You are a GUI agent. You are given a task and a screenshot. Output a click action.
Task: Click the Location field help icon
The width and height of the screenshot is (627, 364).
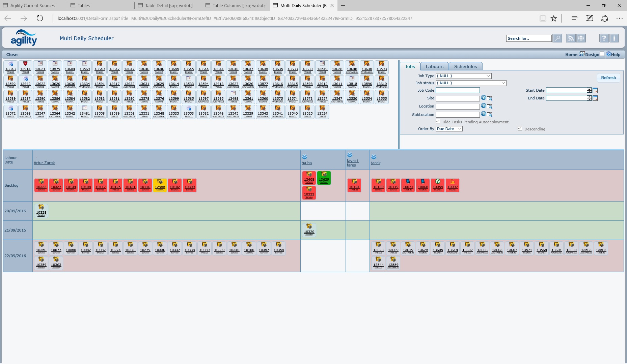[483, 106]
